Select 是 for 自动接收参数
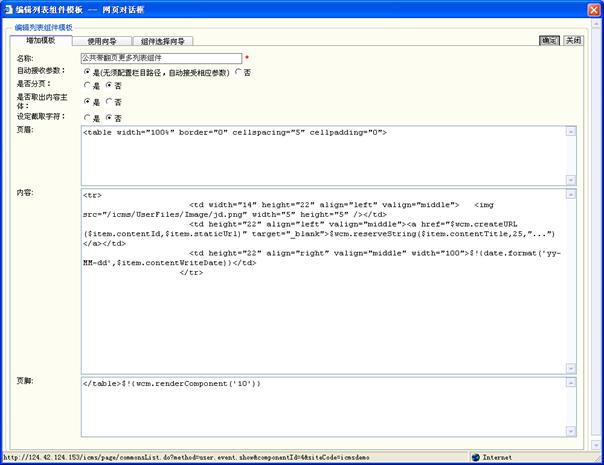 (86, 72)
